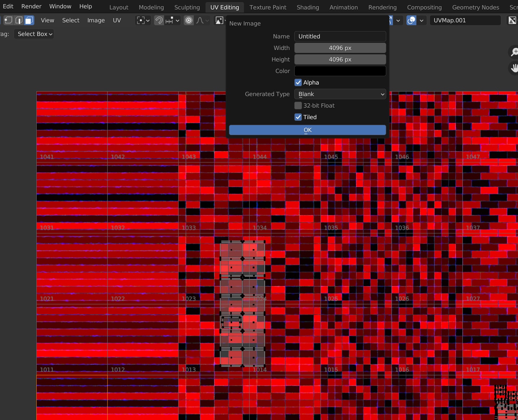Activate the island select mode icon
This screenshot has height=420, width=518.
pyautogui.click(x=29, y=20)
